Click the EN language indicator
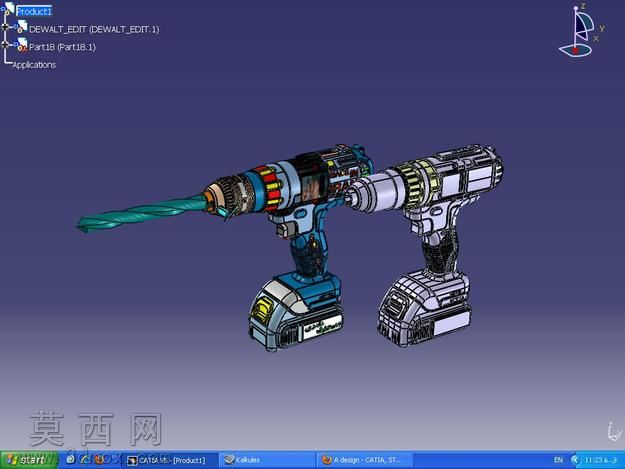 click(558, 460)
